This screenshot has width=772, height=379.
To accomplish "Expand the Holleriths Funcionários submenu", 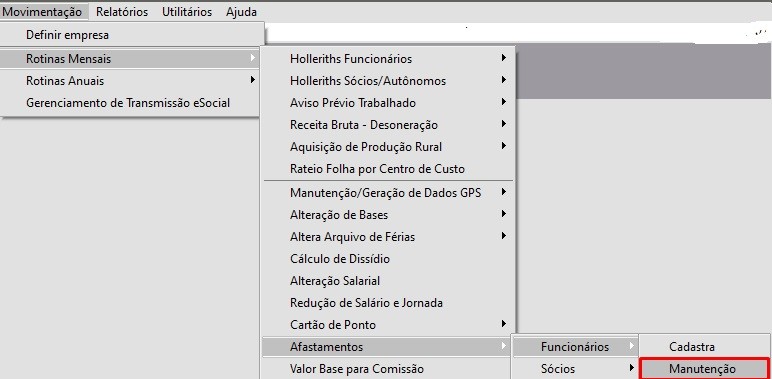I will click(388, 59).
